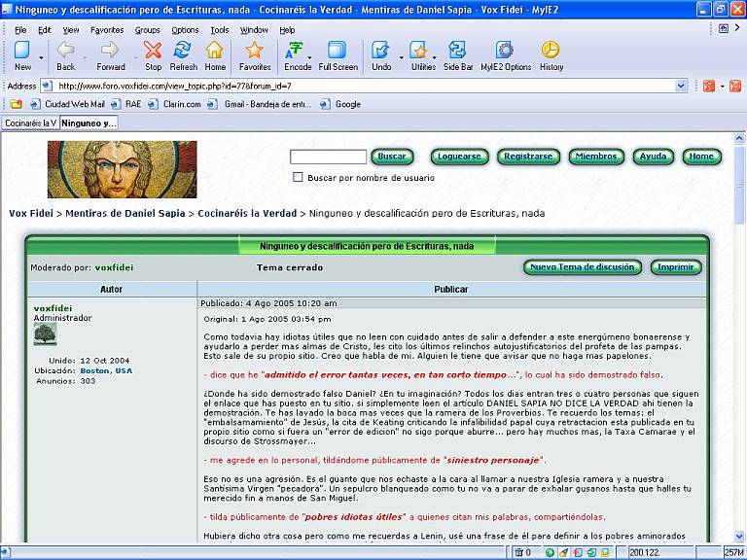The image size is (747, 560).
Task: Expand the Utilities dropdown arrow
Action: point(435,55)
